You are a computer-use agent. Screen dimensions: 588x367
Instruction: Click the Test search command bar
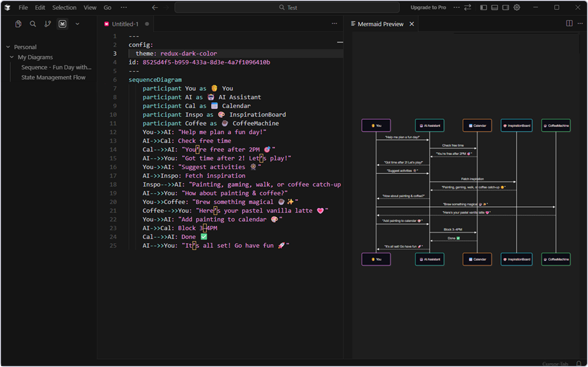[287, 7]
